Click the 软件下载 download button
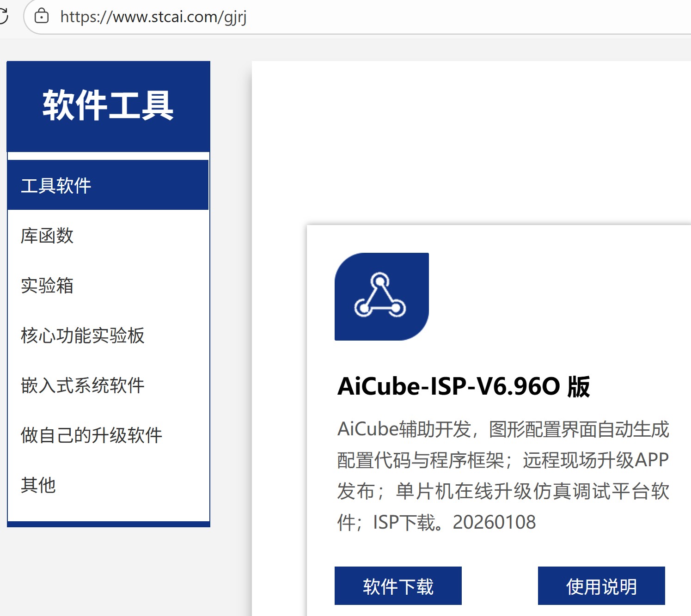Image resolution: width=691 pixels, height=616 pixels. tap(398, 586)
